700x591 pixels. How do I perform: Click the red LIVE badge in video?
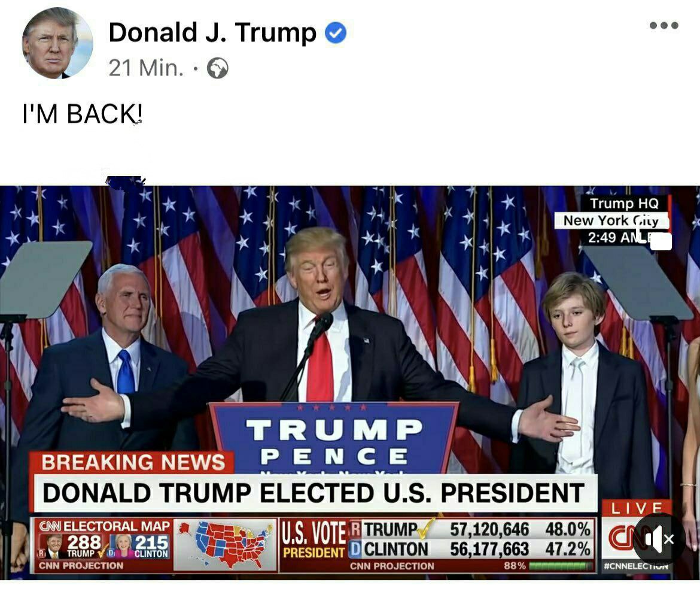click(636, 508)
